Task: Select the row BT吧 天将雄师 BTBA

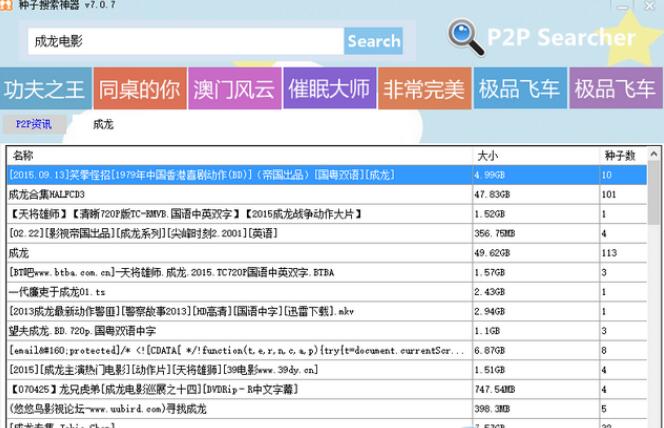Action: [327, 272]
